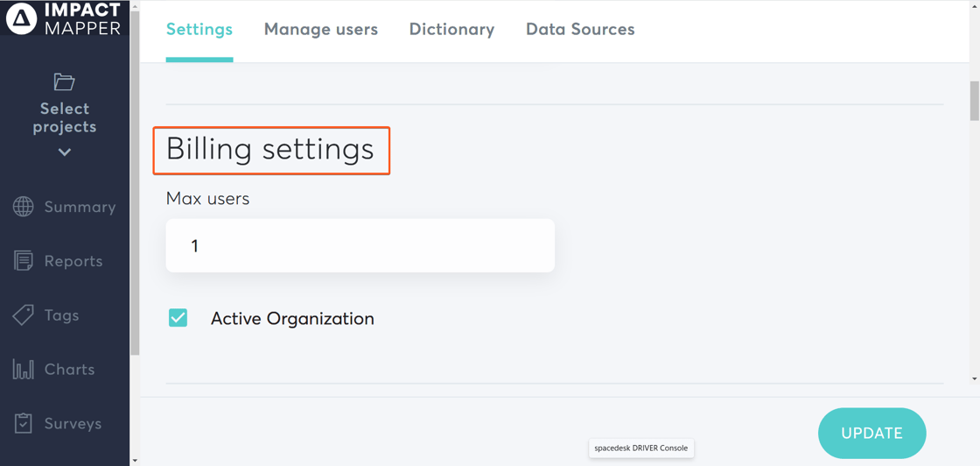Viewport: 980px width, 466px height.
Task: Click the spacedesk DRIVER Console tooltip
Action: [x=640, y=448]
